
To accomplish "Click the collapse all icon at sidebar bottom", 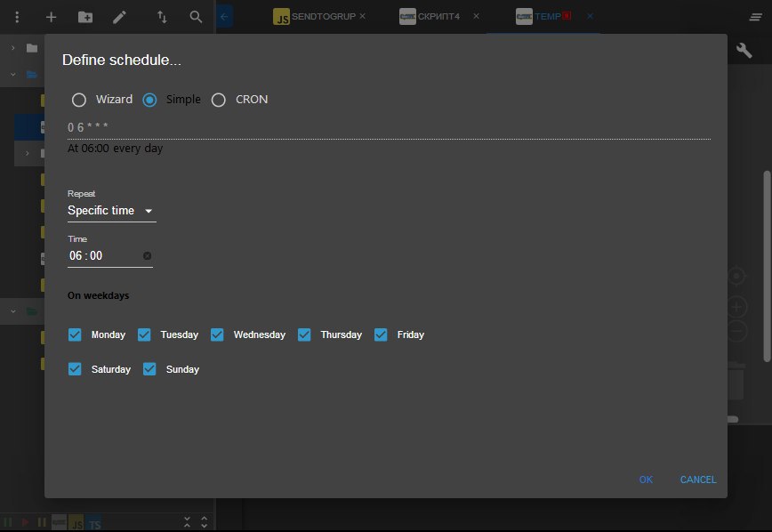I will point(187,521).
